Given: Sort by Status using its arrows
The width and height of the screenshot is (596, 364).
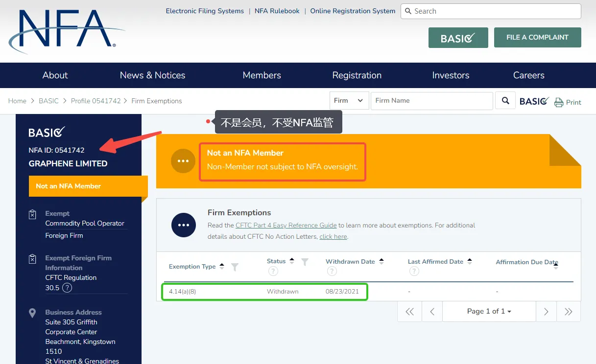Looking at the screenshot, I should [x=292, y=261].
